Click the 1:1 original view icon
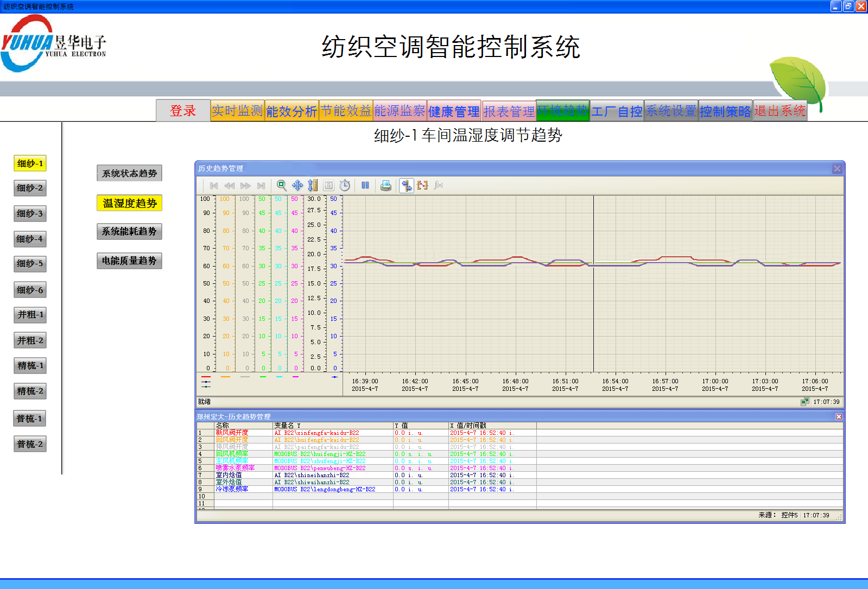 (x=328, y=186)
